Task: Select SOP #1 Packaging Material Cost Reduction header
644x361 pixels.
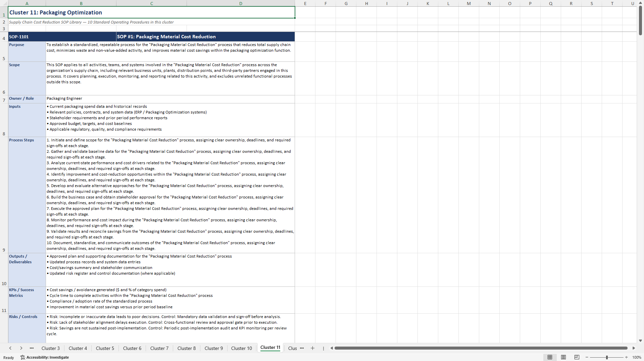Action: tap(205, 37)
